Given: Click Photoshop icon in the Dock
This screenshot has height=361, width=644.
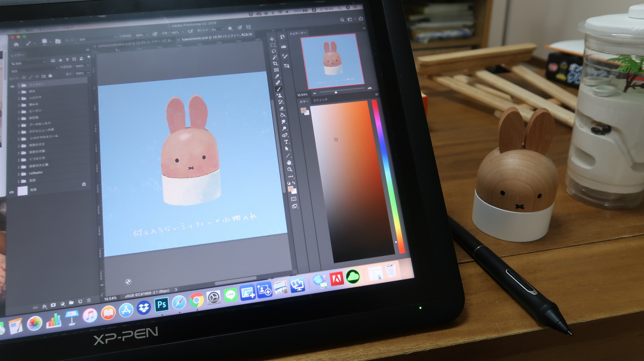Looking at the screenshot, I should (162, 305).
